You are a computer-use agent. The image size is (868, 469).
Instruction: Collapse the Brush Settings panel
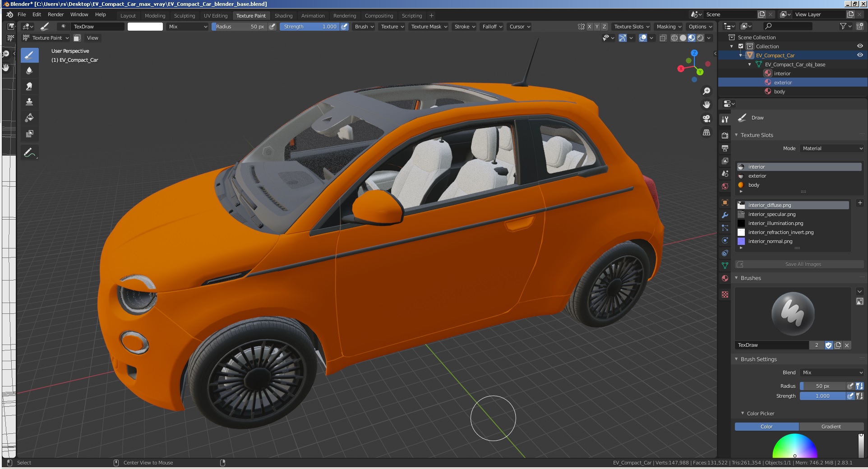click(736, 359)
